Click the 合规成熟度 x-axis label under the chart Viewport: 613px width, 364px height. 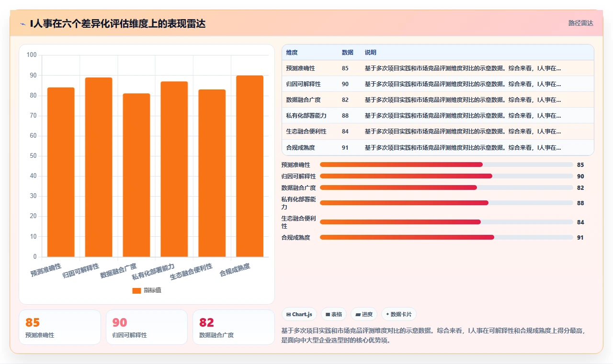[235, 269]
